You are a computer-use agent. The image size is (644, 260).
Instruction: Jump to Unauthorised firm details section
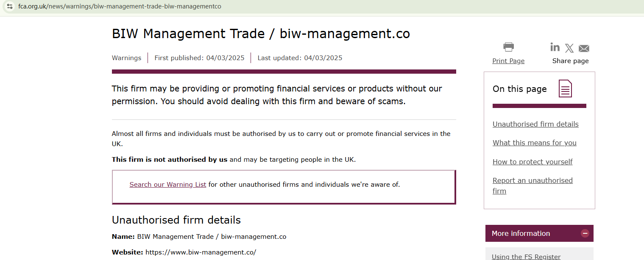[535, 124]
